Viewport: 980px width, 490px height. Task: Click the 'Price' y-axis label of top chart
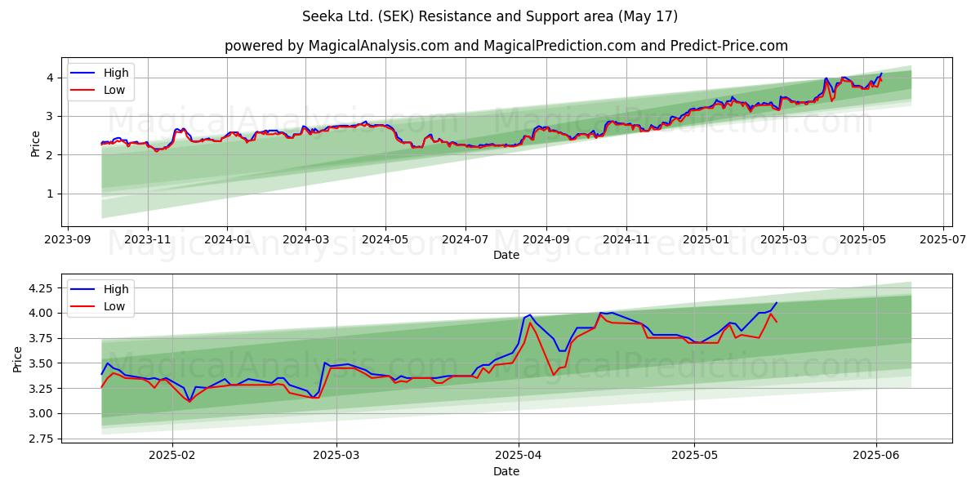(35, 144)
